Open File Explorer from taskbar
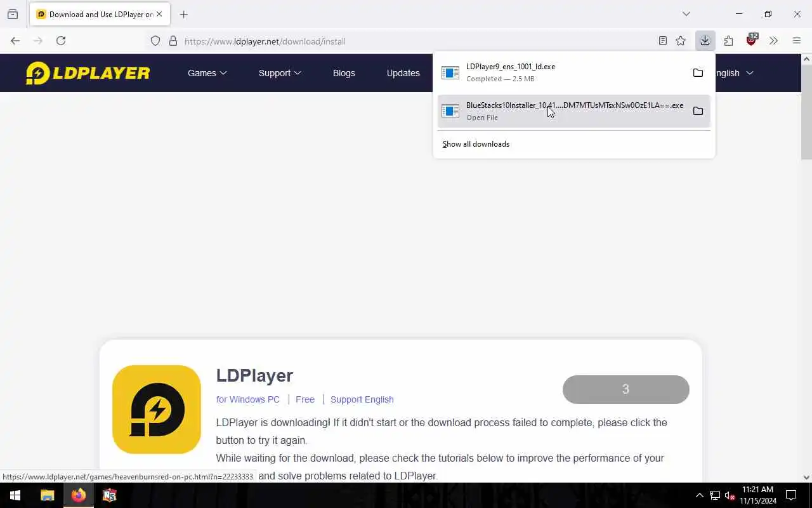 [x=48, y=495]
